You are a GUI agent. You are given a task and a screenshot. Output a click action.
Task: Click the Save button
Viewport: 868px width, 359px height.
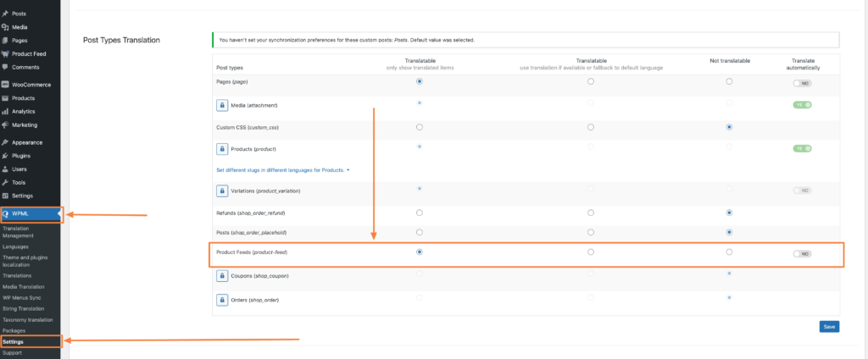(829, 327)
